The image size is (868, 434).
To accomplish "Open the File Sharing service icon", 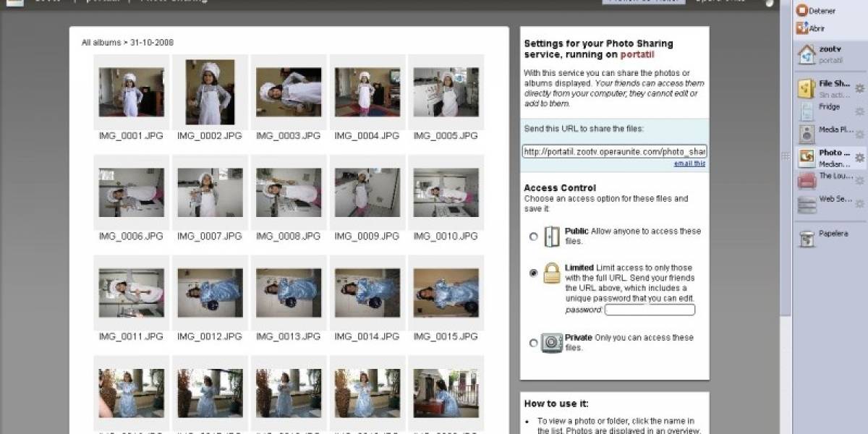I will click(x=807, y=88).
